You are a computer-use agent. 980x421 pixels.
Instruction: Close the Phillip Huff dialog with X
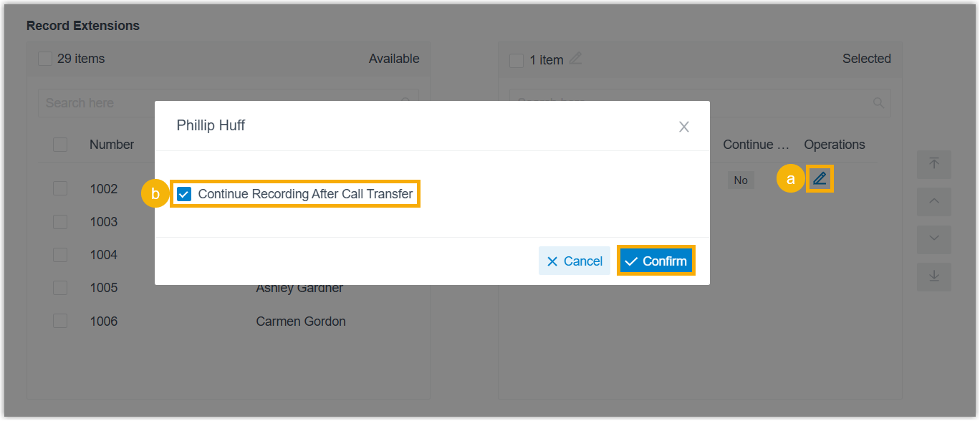coord(683,127)
